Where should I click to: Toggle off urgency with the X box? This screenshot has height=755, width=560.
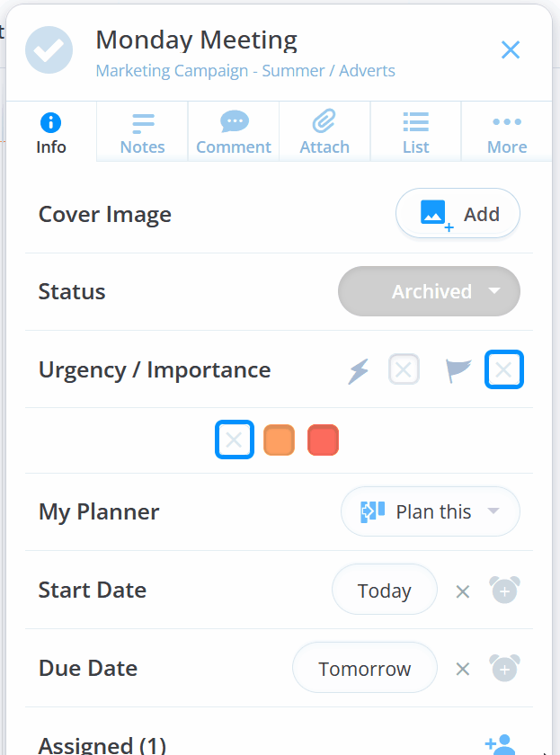tap(404, 369)
